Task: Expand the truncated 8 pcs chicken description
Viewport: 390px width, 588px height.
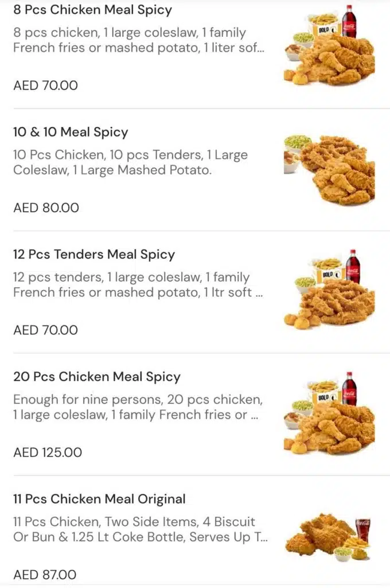Action: point(139,40)
